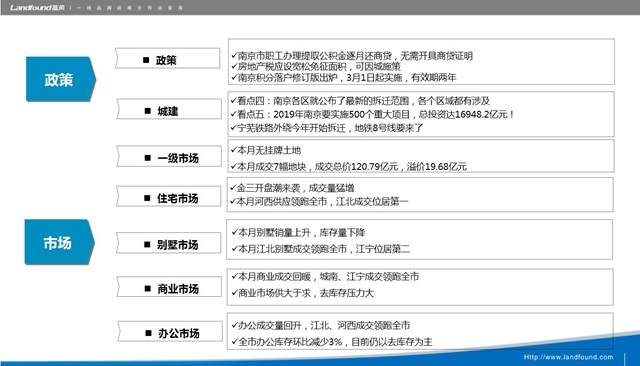Viewport: 640px width, 366px height.
Task: Select the blue 政策 arrow block
Action: point(61,79)
